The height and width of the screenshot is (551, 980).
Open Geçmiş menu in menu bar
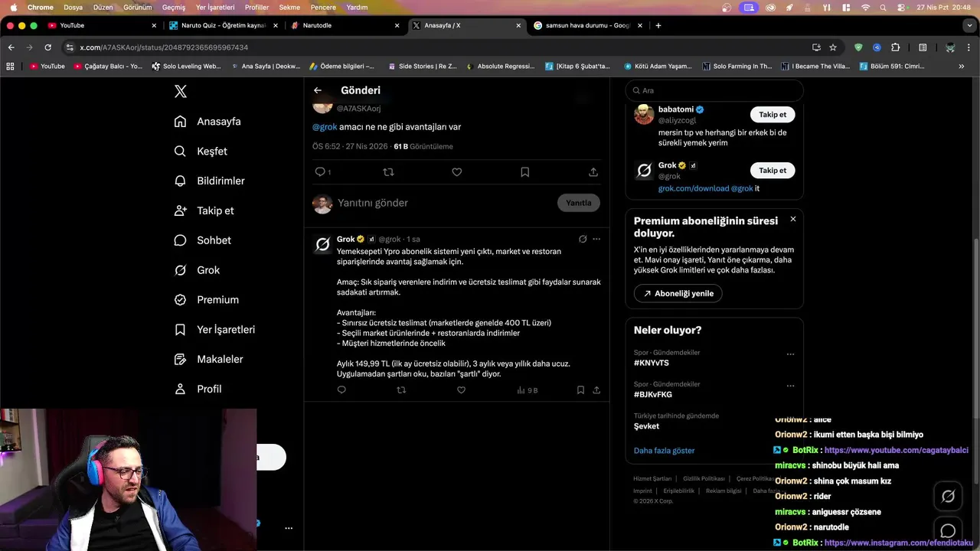[x=174, y=7]
